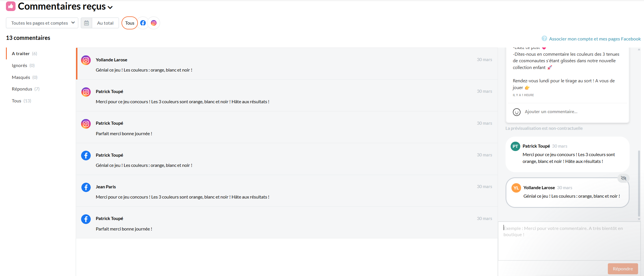Viewport: 644px width, 276px height.
Task: Click Jean Paris's Facebook comment icon
Action: coord(86,187)
